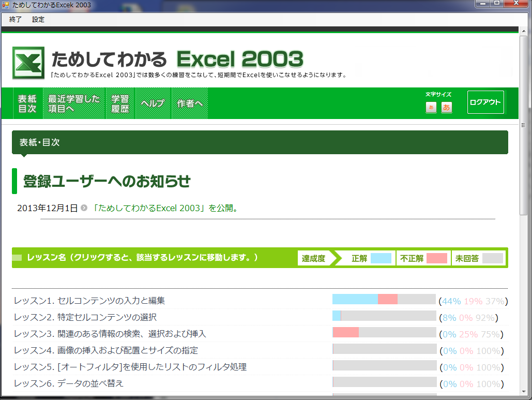The height and width of the screenshot is (400, 532).
Task: Click the 文字サイズ label
Action: (x=439, y=94)
